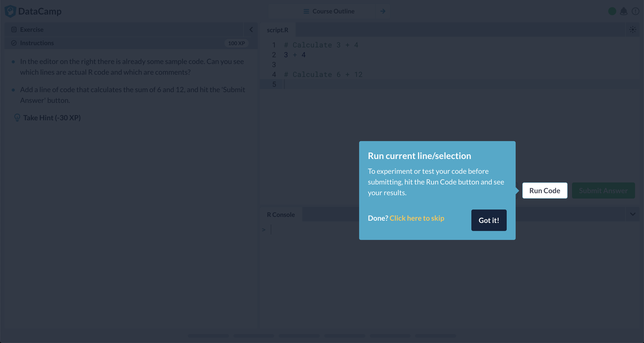644x343 pixels.
Task: Click the first instruction bullet about sample code
Action: 132,67
